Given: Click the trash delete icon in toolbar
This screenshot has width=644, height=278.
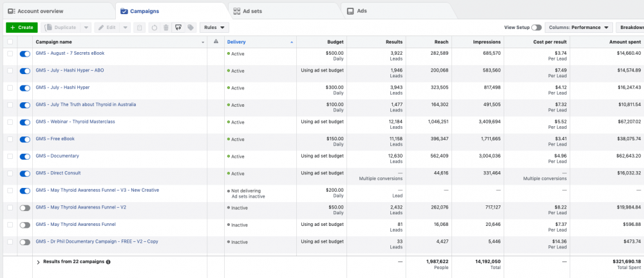Looking at the screenshot, I should 166,28.
